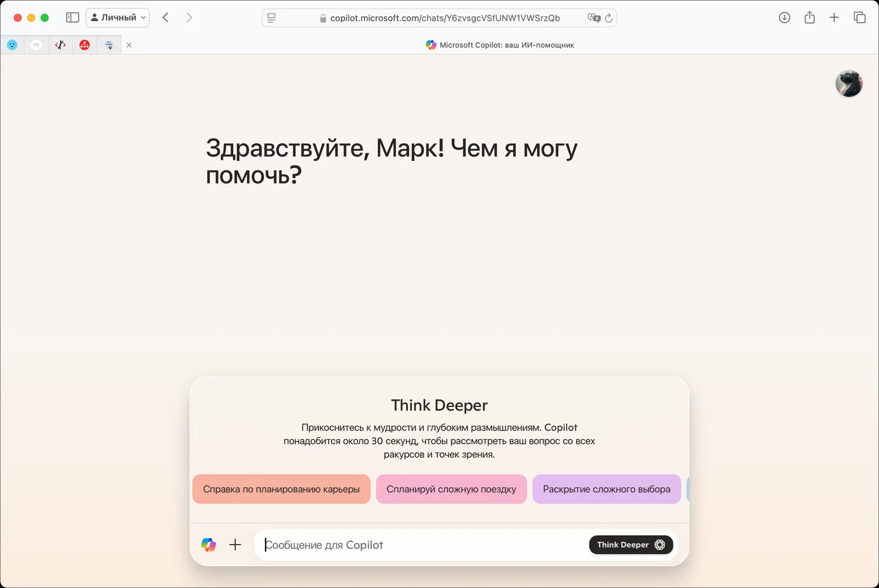Open the red sitemap diagram pinned tab
The width and height of the screenshot is (879, 588).
click(84, 45)
